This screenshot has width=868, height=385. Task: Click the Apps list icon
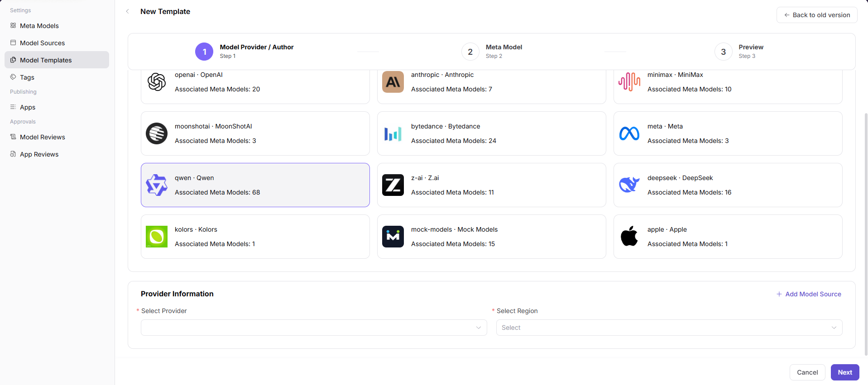[13, 107]
